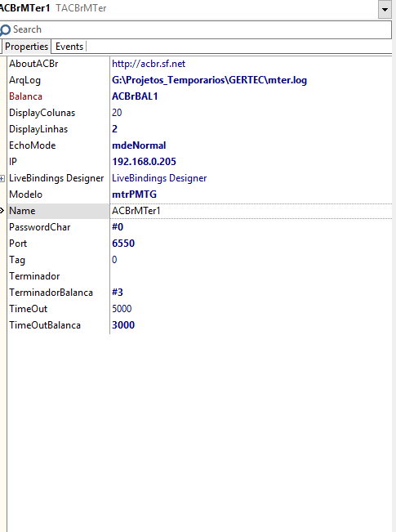Image resolution: width=396 pixels, height=532 pixels.
Task: Select the EchoMode property
Action: coord(32,145)
